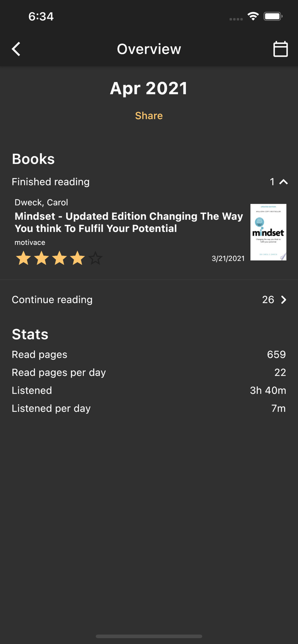Select the Overview title in the header
298x644 pixels.
pyautogui.click(x=149, y=49)
